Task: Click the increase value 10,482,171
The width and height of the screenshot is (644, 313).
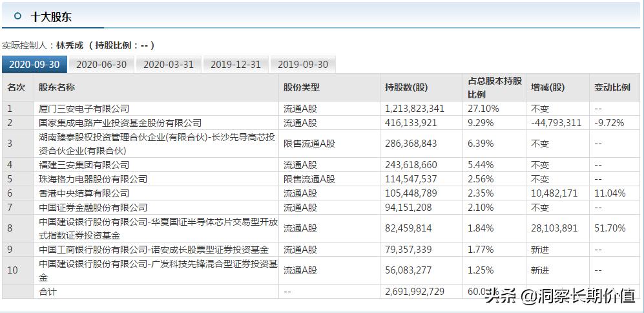Action: [554, 193]
